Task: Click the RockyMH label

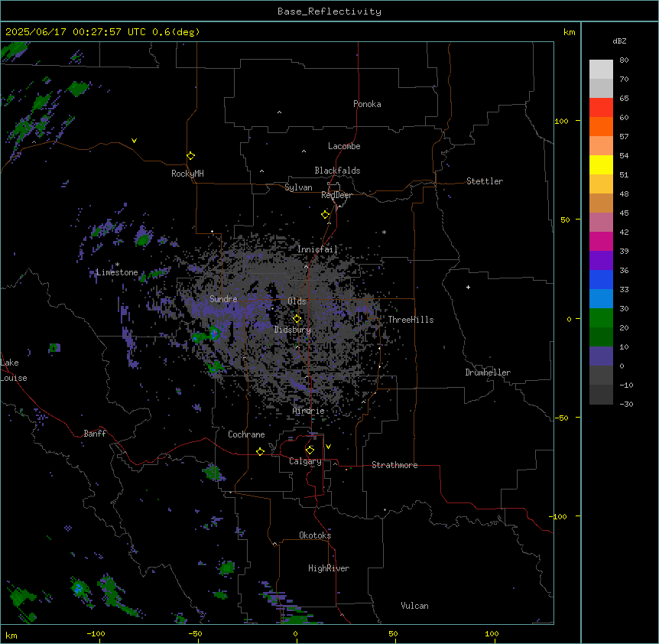Action: point(187,174)
